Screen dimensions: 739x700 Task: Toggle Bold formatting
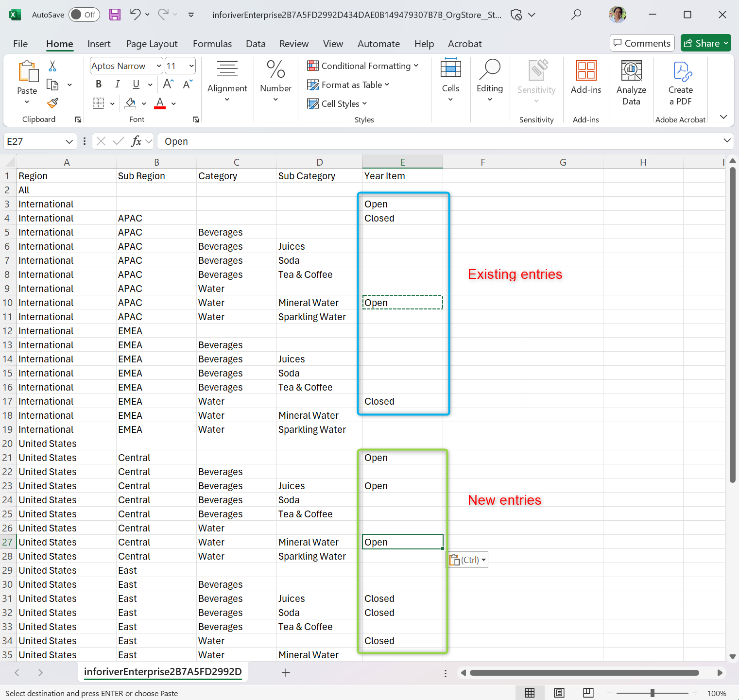99,84
